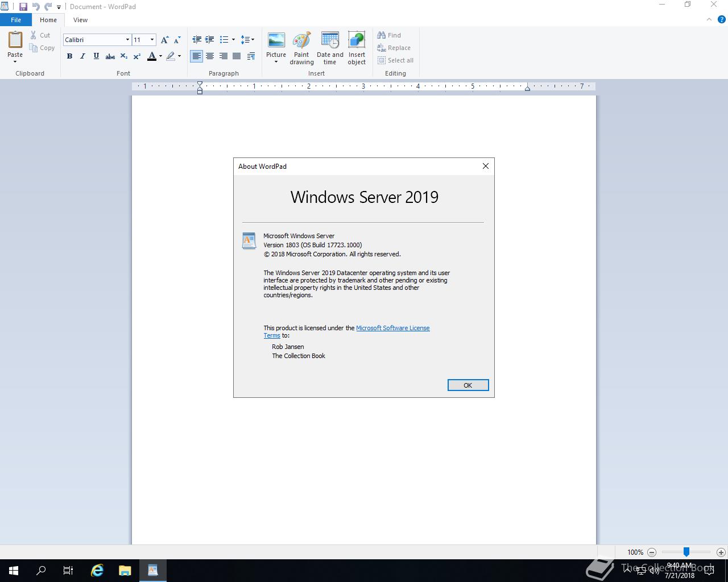Image resolution: width=728 pixels, height=582 pixels.
Task: Click the Paste clipboard icon
Action: pos(15,40)
